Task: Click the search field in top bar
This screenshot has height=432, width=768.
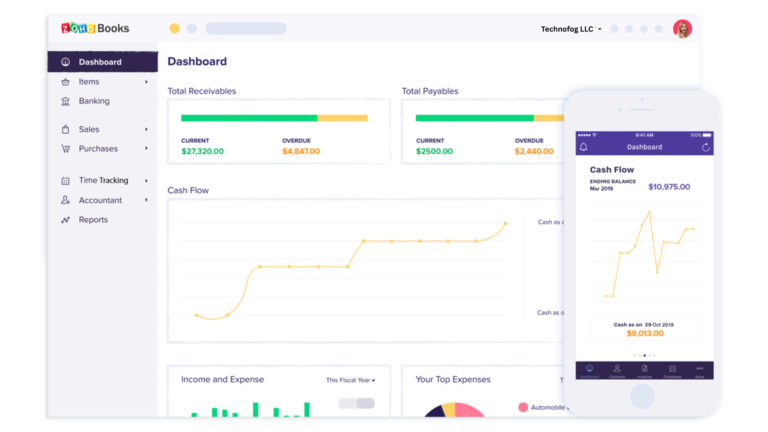Action: point(245,29)
